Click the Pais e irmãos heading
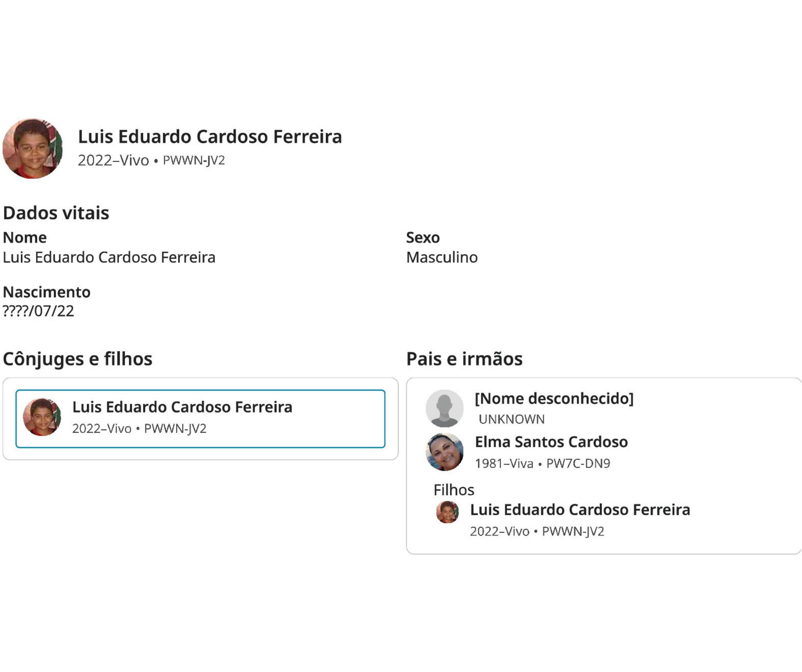Screen dimensions: 802x672 pyautogui.click(x=464, y=359)
